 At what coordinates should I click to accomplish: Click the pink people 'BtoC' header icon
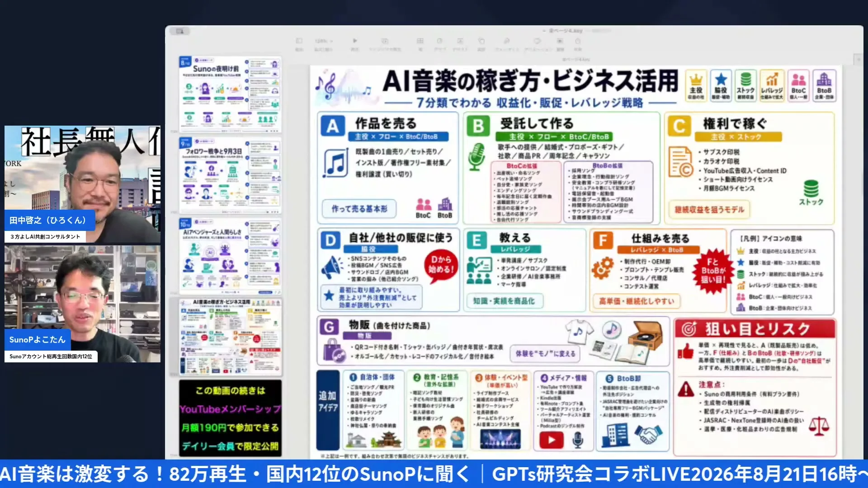coord(798,85)
